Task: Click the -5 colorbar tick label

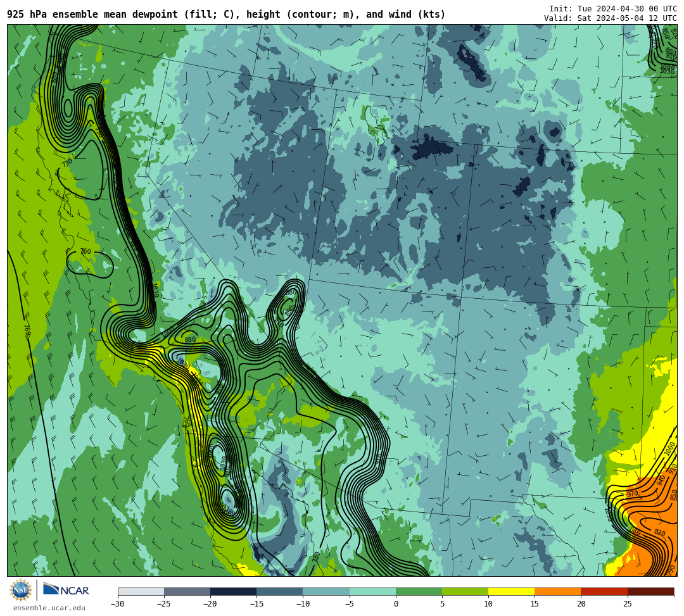Action: point(349,604)
